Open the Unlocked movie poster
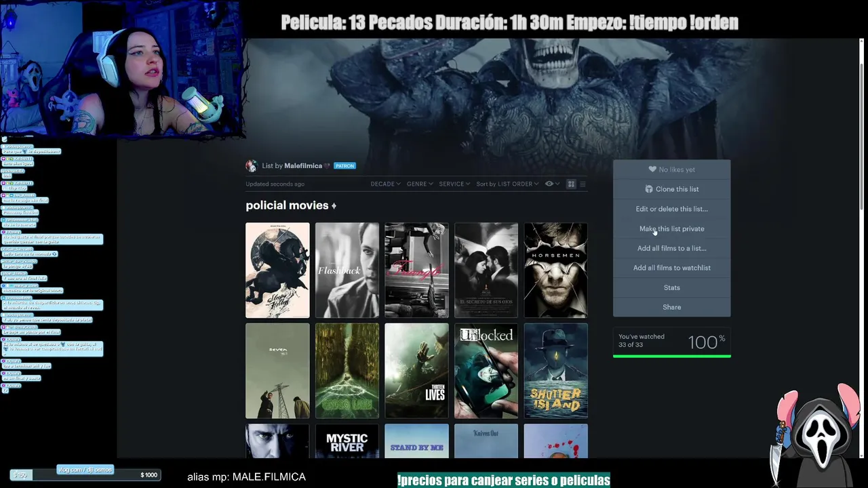This screenshot has width=868, height=488. (x=486, y=371)
